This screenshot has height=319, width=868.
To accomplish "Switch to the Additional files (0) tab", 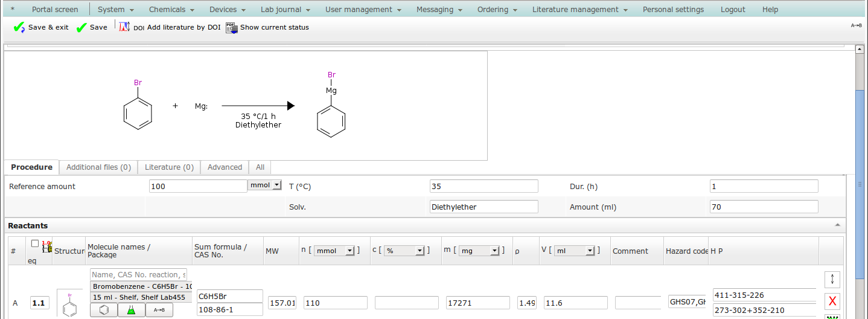I will click(98, 167).
